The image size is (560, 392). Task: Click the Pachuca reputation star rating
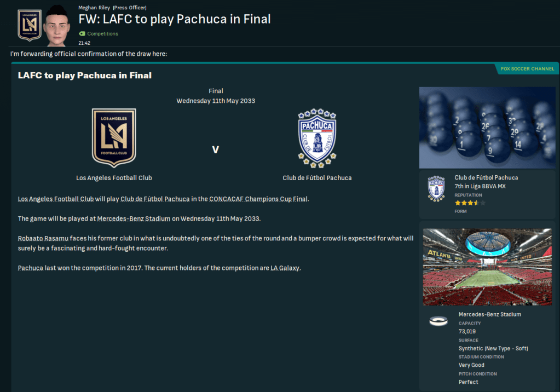(470, 203)
